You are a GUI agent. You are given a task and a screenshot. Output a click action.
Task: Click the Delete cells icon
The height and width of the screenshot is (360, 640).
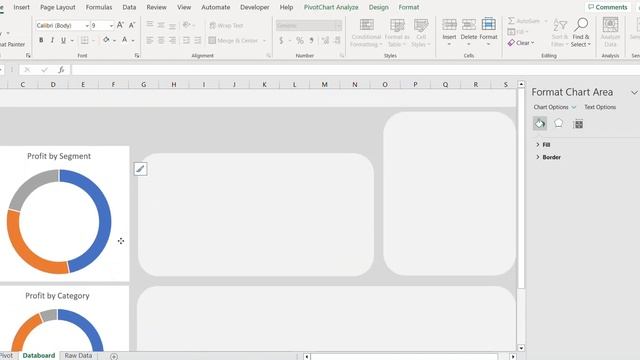pos(469,24)
